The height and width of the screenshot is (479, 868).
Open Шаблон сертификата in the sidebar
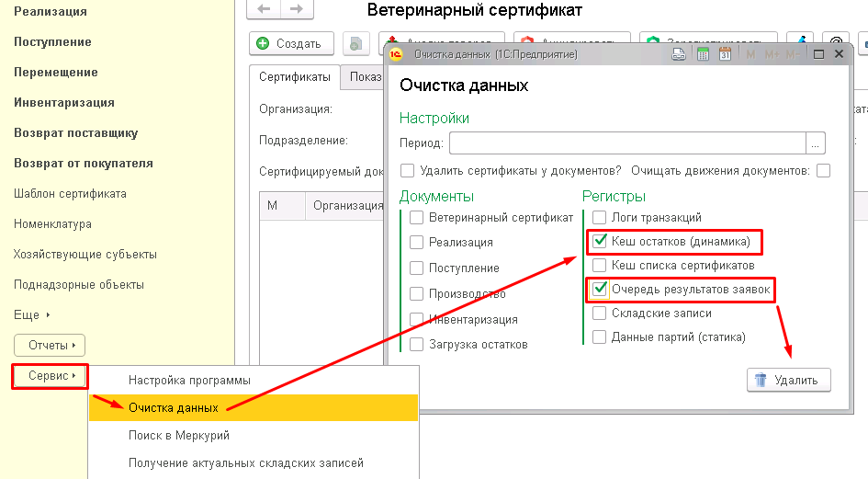[x=71, y=193]
